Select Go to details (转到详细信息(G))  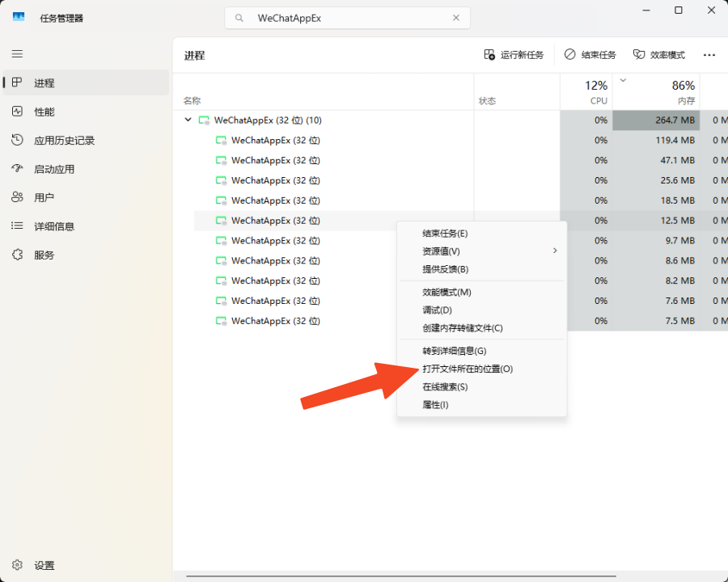[x=482, y=351]
